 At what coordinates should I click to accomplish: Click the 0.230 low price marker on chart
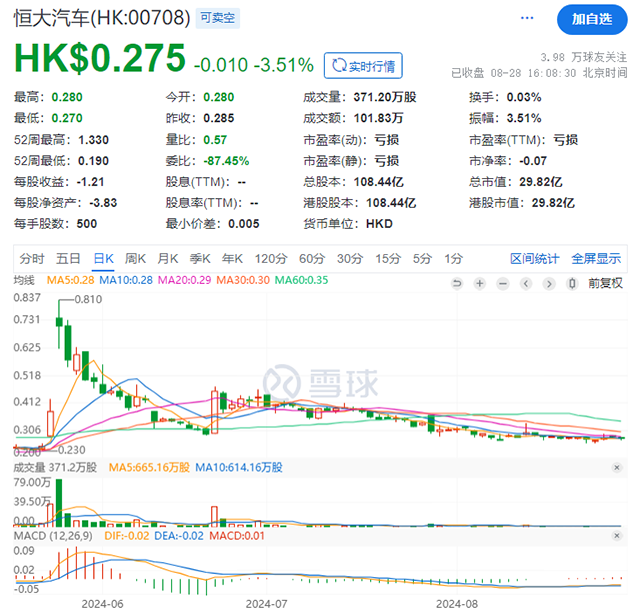(71, 450)
